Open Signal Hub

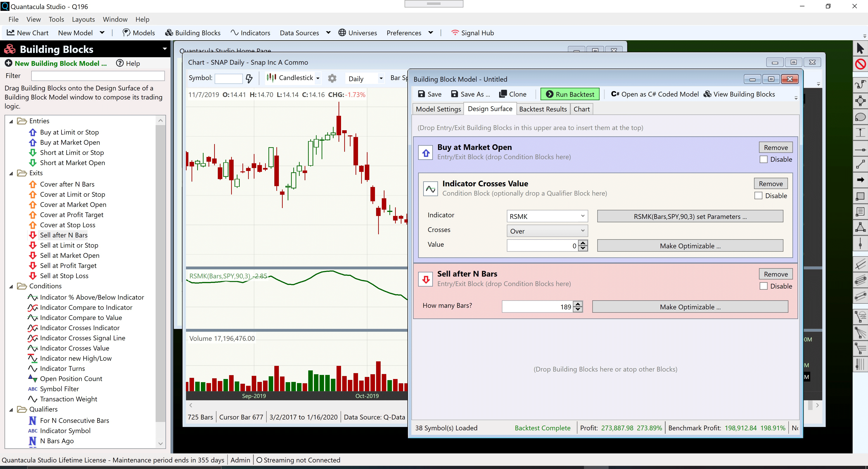coord(472,33)
